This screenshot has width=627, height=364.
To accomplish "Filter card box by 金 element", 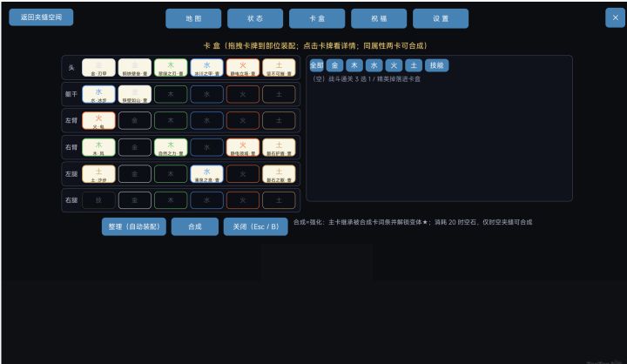I will pos(334,65).
